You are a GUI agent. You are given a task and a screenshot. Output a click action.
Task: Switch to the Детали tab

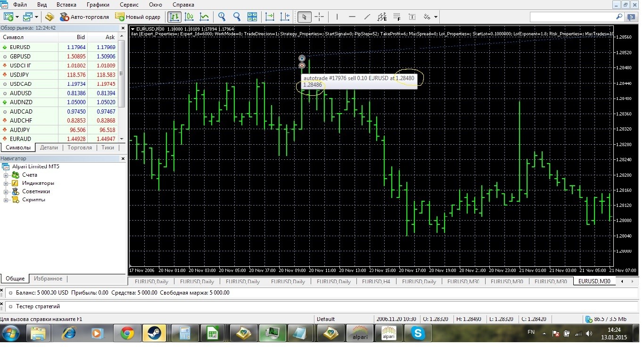click(49, 148)
